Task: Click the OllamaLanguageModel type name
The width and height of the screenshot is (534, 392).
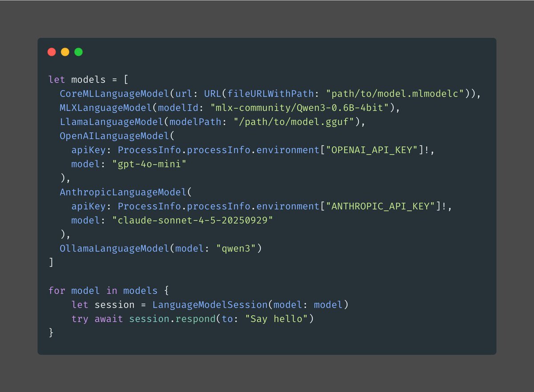Action: click(115, 249)
